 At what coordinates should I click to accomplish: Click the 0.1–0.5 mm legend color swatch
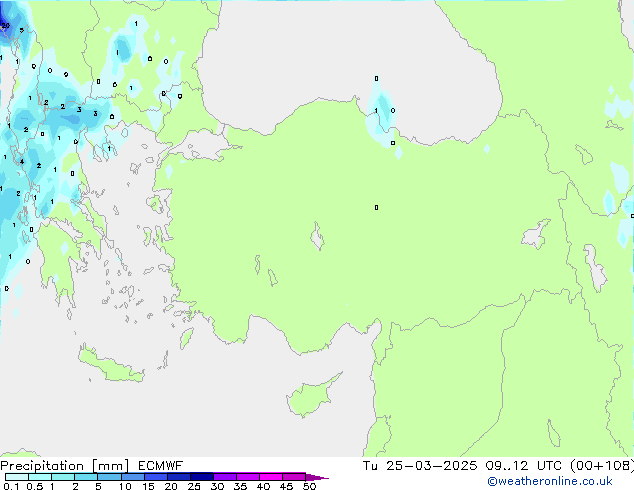(x=17, y=477)
